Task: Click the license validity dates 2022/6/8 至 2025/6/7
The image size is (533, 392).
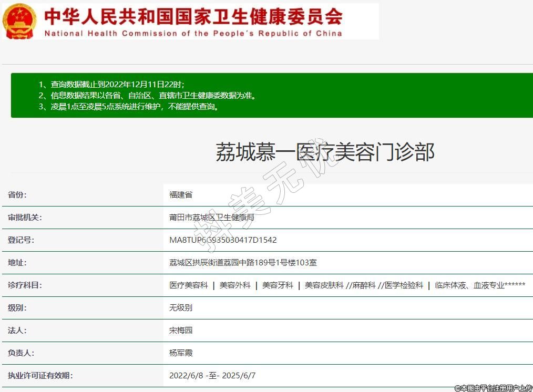Action: [212, 376]
